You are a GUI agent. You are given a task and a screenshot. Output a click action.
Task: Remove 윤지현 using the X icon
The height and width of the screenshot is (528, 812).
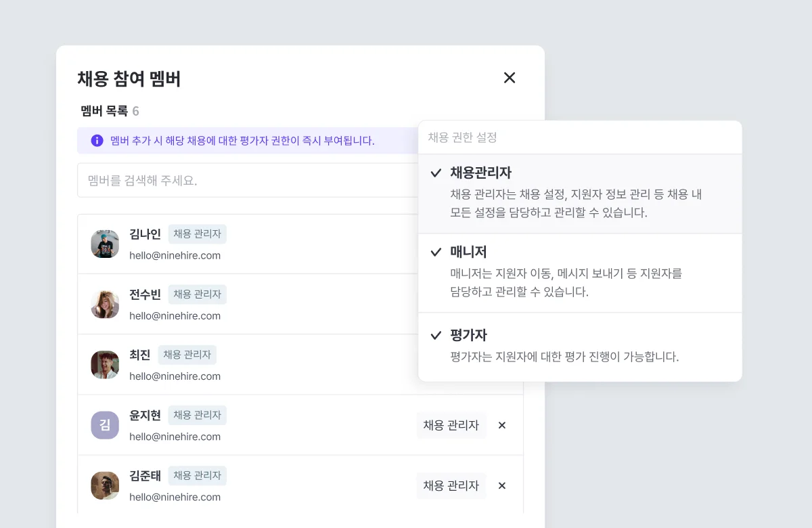(x=502, y=425)
